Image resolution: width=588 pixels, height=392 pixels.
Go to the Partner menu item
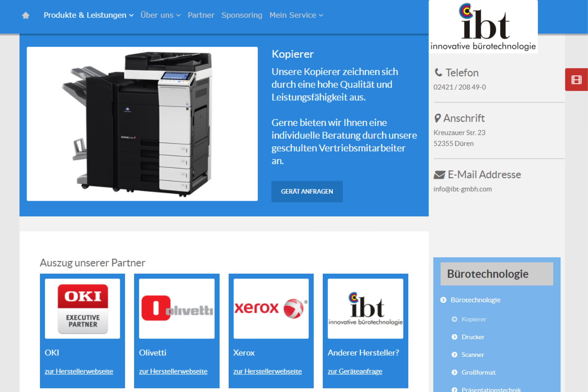[201, 15]
